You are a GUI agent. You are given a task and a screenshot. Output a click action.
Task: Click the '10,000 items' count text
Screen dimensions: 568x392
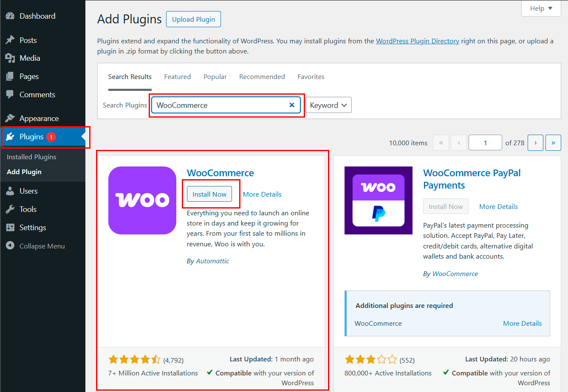pyautogui.click(x=408, y=143)
